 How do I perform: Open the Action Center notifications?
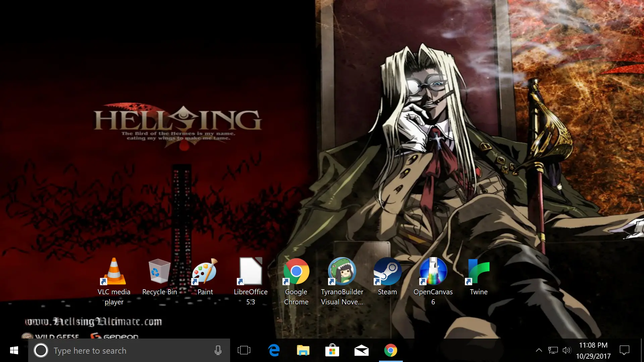pos(625,351)
